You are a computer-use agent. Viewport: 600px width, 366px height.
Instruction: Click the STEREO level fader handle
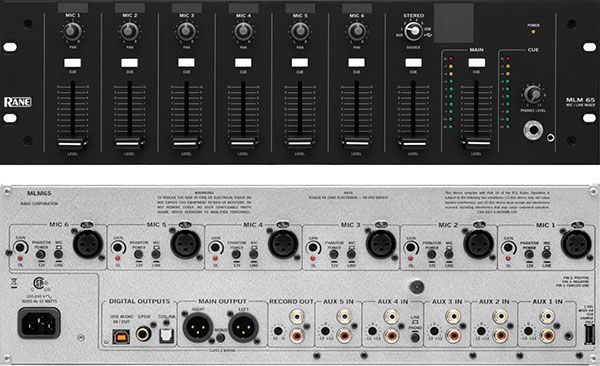[413, 143]
